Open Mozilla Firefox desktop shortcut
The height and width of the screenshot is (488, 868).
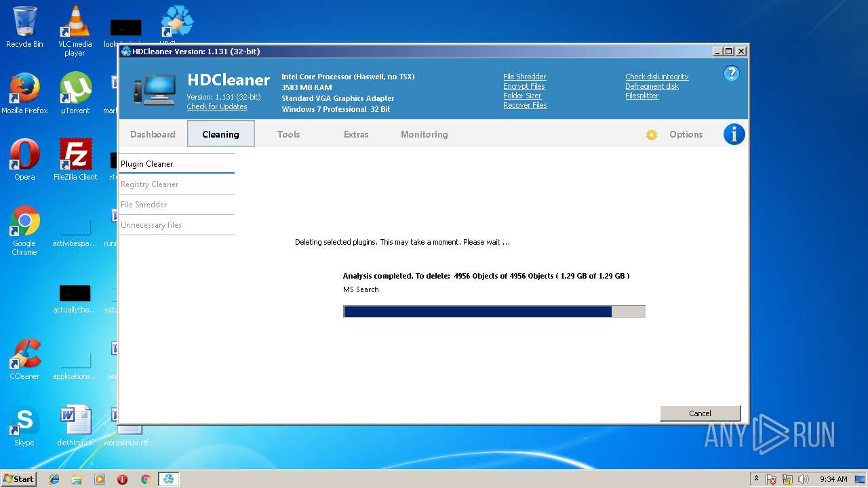tap(24, 94)
